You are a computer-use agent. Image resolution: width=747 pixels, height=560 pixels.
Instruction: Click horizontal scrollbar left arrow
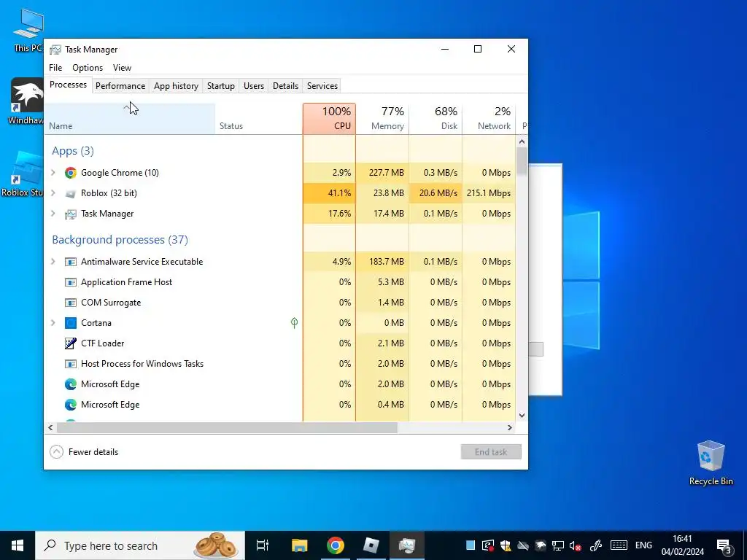[50, 427]
